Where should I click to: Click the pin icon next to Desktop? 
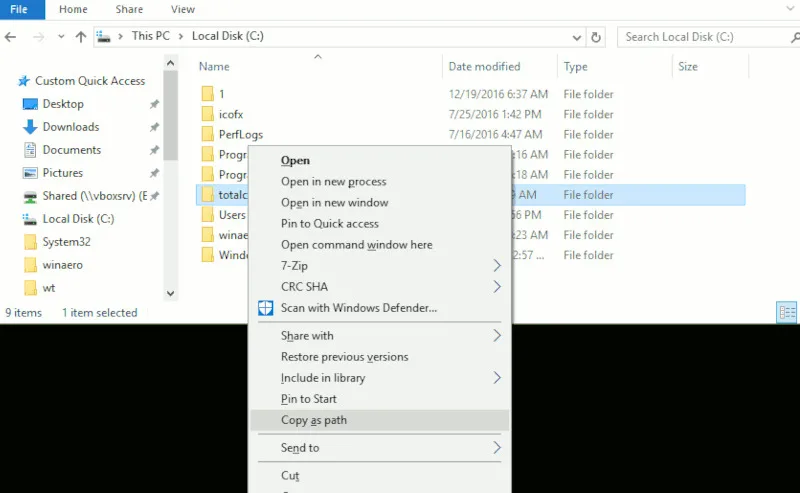click(154, 104)
